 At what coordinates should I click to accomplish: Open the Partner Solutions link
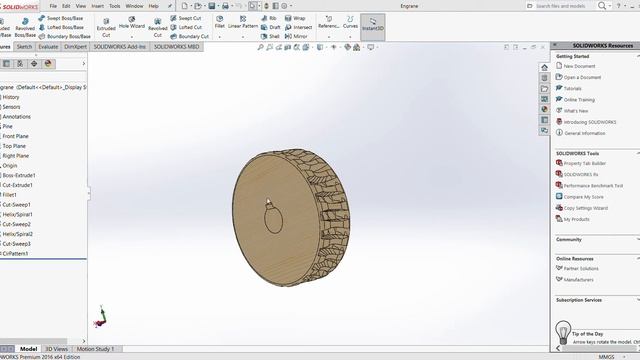[x=581, y=268]
